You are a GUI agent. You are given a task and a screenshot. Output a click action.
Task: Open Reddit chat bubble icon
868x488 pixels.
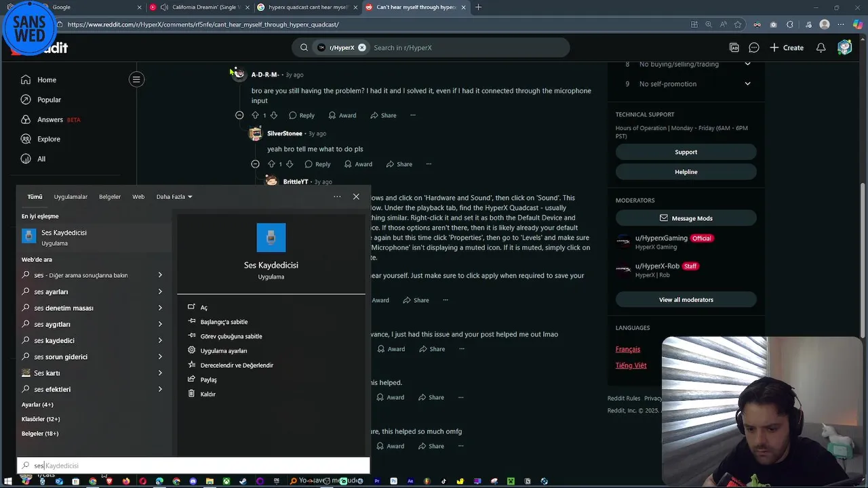tap(754, 47)
